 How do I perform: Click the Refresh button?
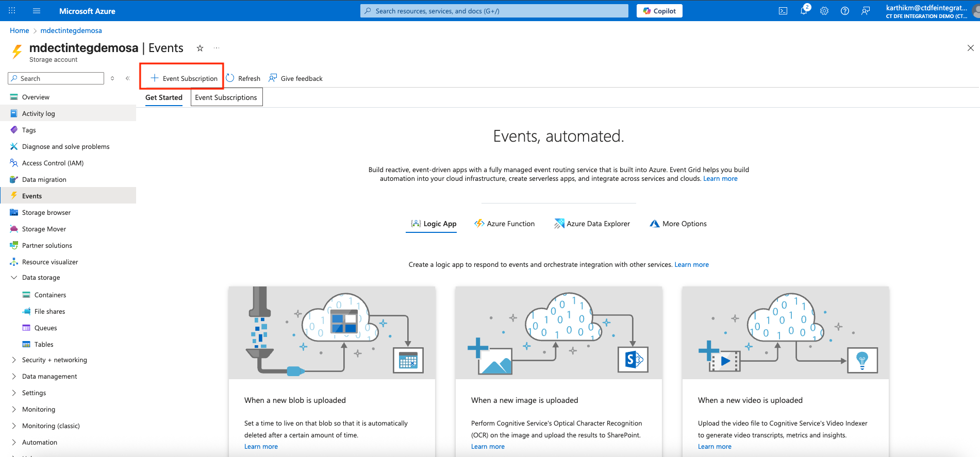(x=243, y=78)
